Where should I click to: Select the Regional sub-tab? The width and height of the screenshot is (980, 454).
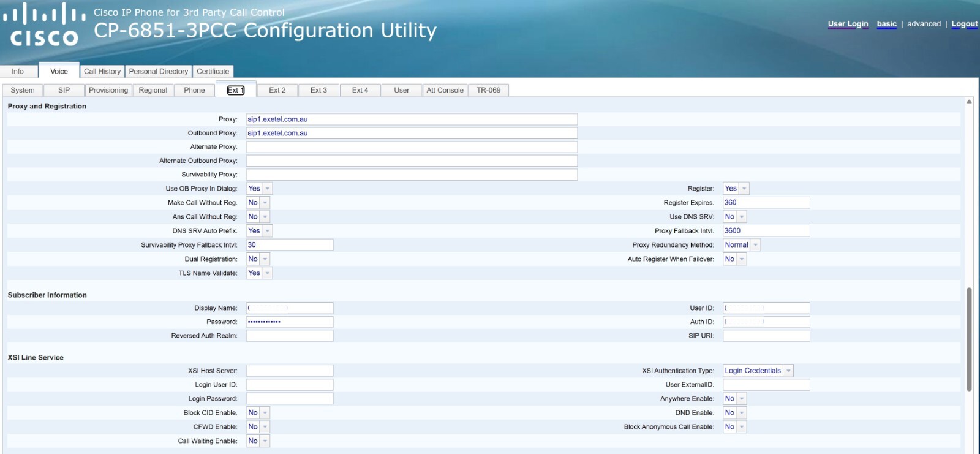coord(153,90)
